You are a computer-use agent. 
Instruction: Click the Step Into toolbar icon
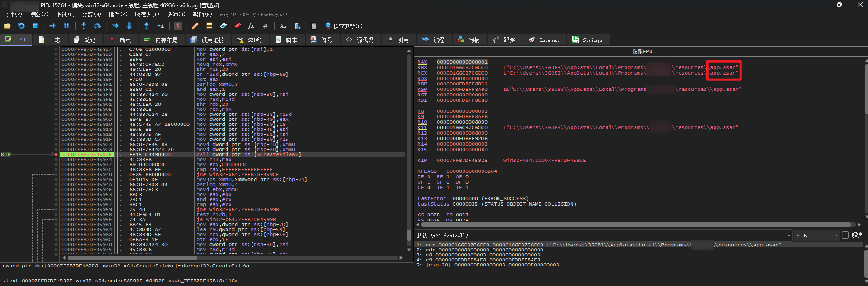(x=84, y=26)
